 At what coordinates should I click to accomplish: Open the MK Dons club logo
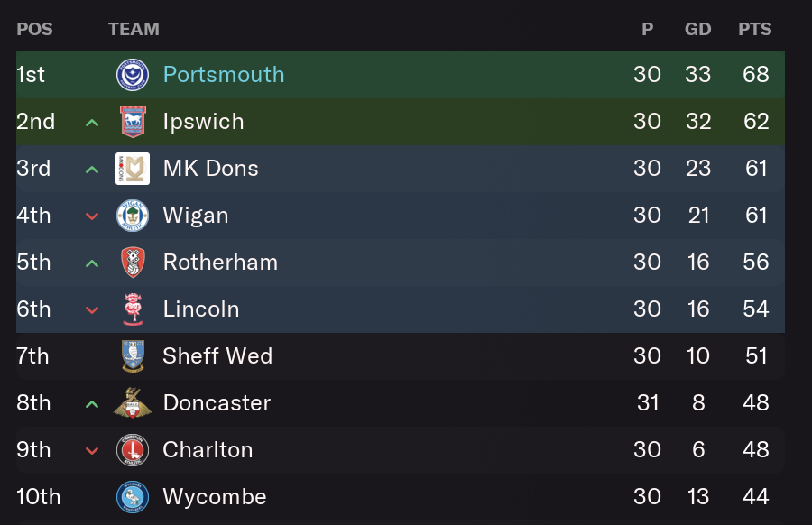coord(133,169)
